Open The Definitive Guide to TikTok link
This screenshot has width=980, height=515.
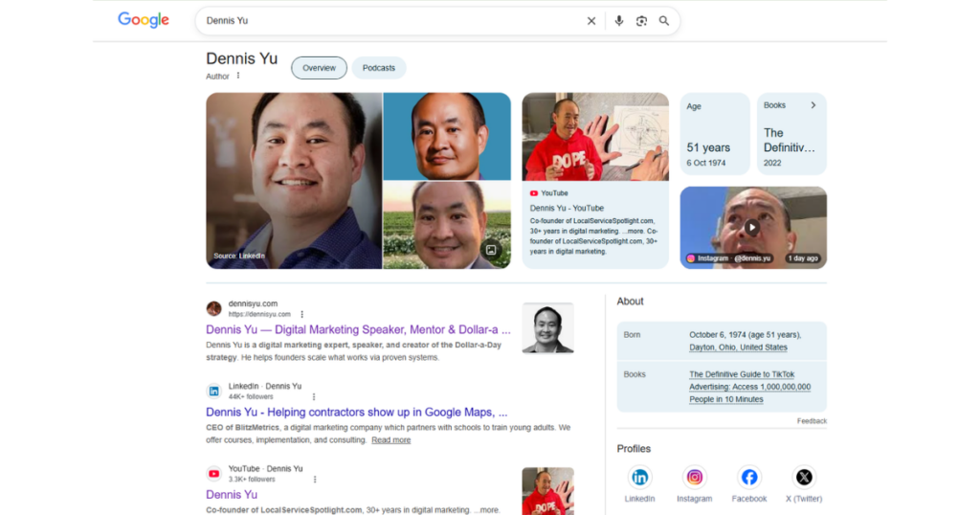[750, 387]
